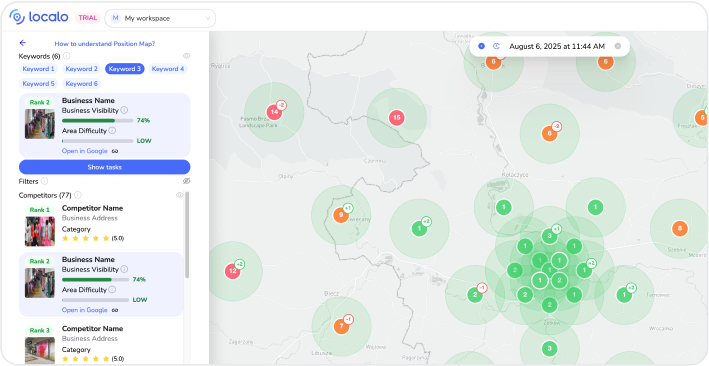The width and height of the screenshot is (709, 366).
Task: Open the How to understand Position Map link
Action: click(x=105, y=44)
